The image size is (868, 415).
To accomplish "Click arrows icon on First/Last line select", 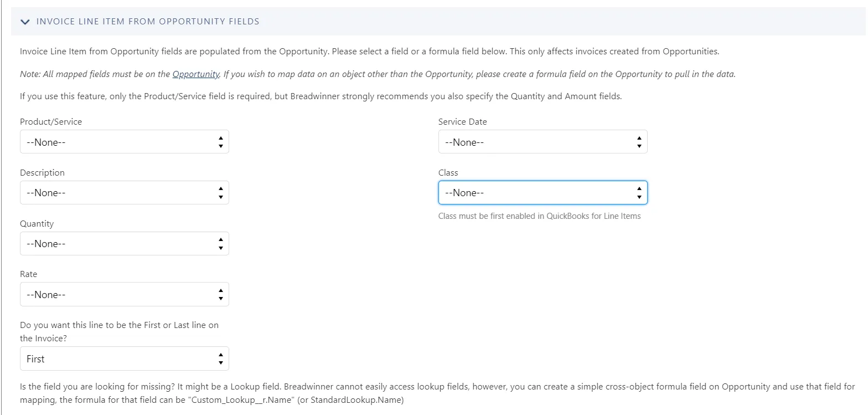I will [221, 358].
